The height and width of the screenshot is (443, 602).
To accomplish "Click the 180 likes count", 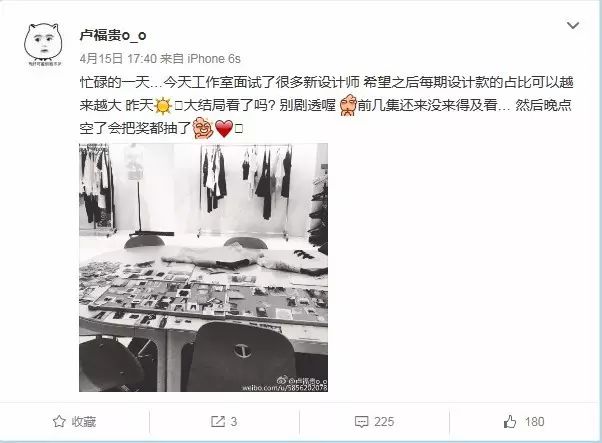I will (534, 422).
